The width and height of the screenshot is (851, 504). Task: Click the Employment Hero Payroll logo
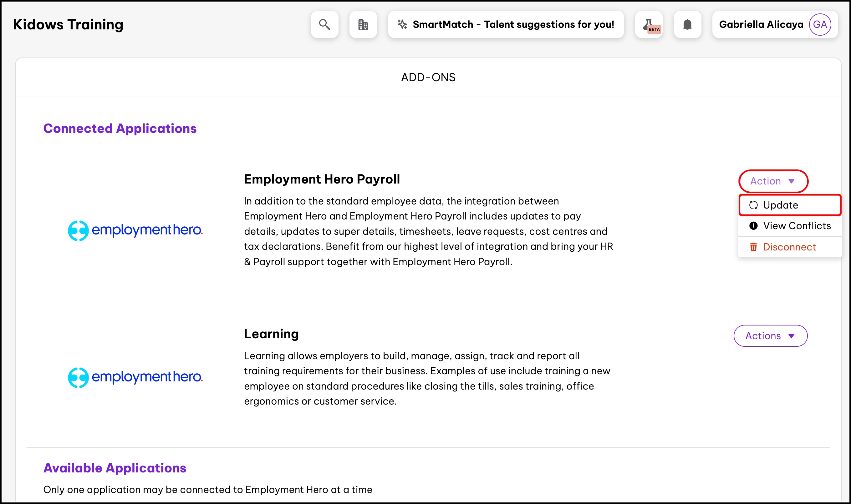coord(135,231)
